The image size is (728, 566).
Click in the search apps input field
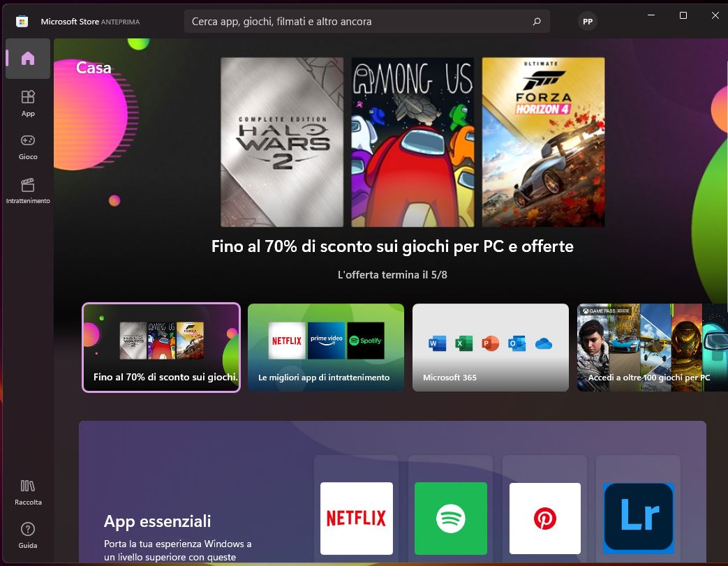tap(366, 22)
